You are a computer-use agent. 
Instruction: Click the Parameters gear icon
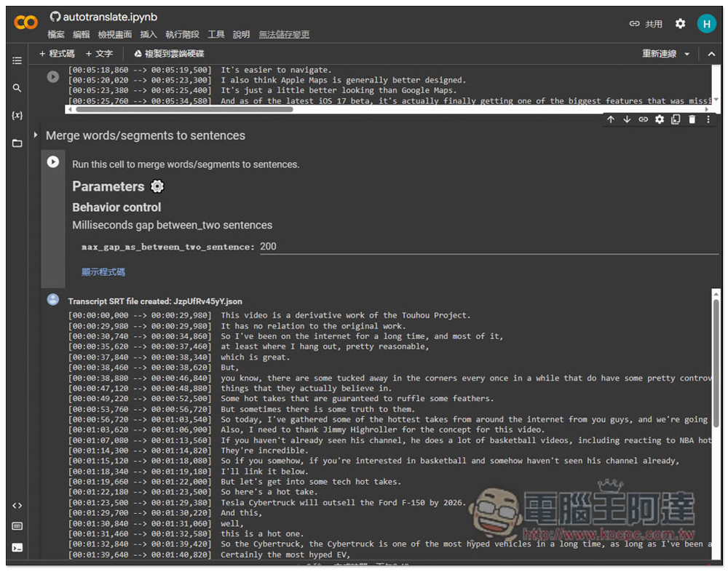(x=157, y=186)
